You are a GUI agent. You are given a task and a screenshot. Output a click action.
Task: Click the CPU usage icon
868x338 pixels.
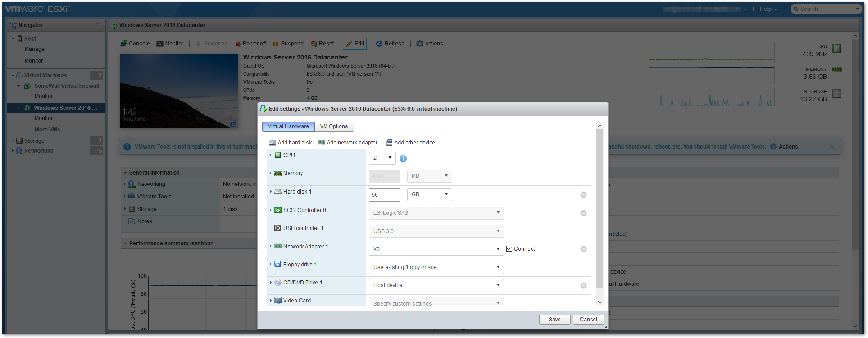click(837, 49)
